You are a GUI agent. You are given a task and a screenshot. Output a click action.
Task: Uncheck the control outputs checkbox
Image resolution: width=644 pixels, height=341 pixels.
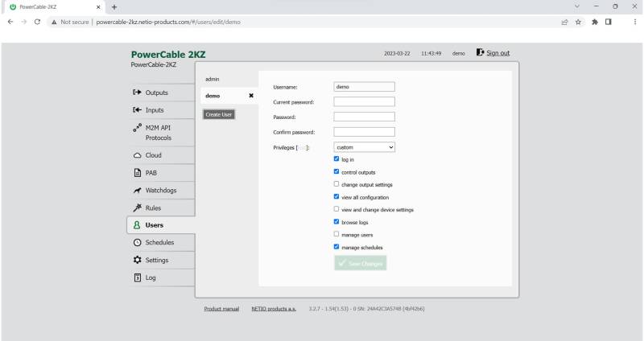336,171
